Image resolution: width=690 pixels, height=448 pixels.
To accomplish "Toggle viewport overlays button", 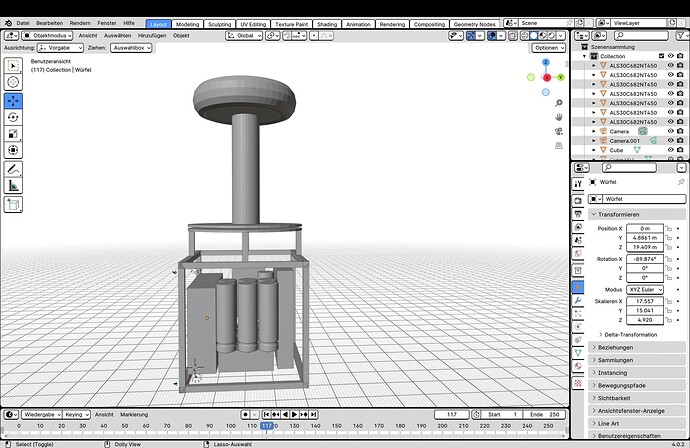I will (x=492, y=36).
